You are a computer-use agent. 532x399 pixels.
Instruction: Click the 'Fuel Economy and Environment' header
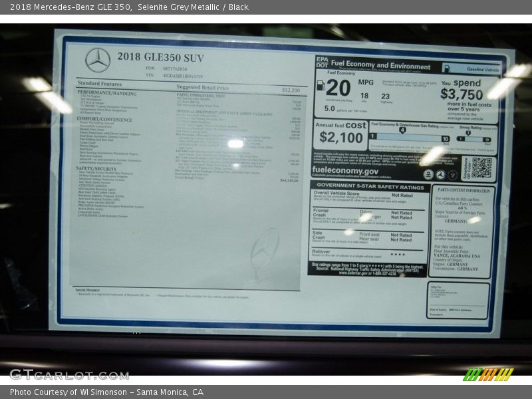[380, 65]
